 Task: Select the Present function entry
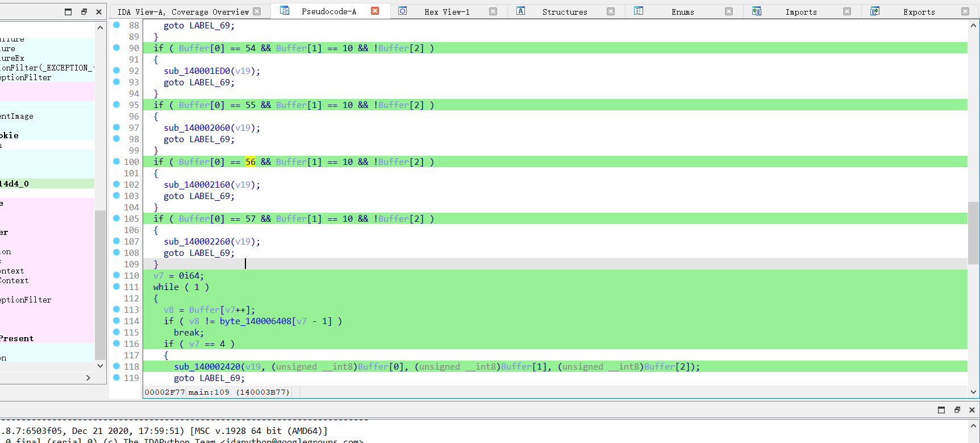click(47, 338)
